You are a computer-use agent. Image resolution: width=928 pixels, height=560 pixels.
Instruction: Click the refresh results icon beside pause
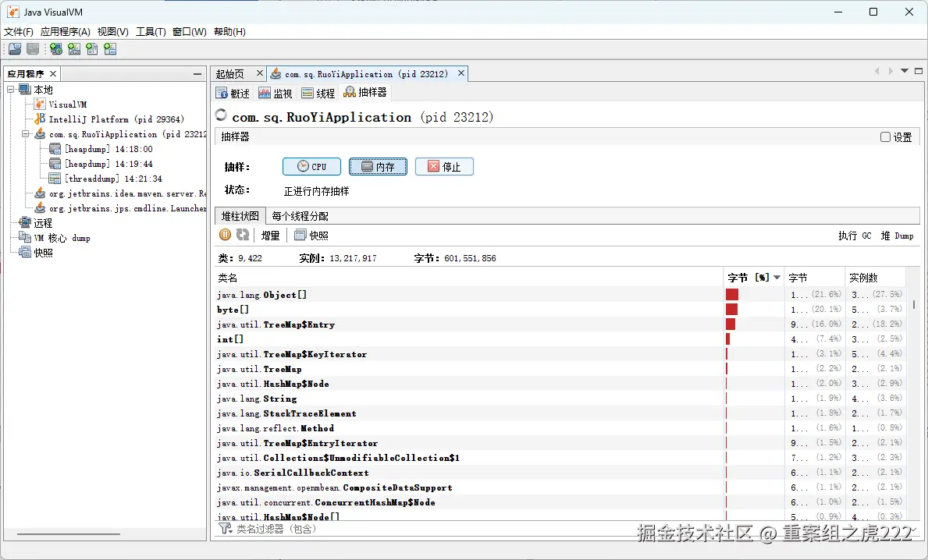click(x=243, y=235)
